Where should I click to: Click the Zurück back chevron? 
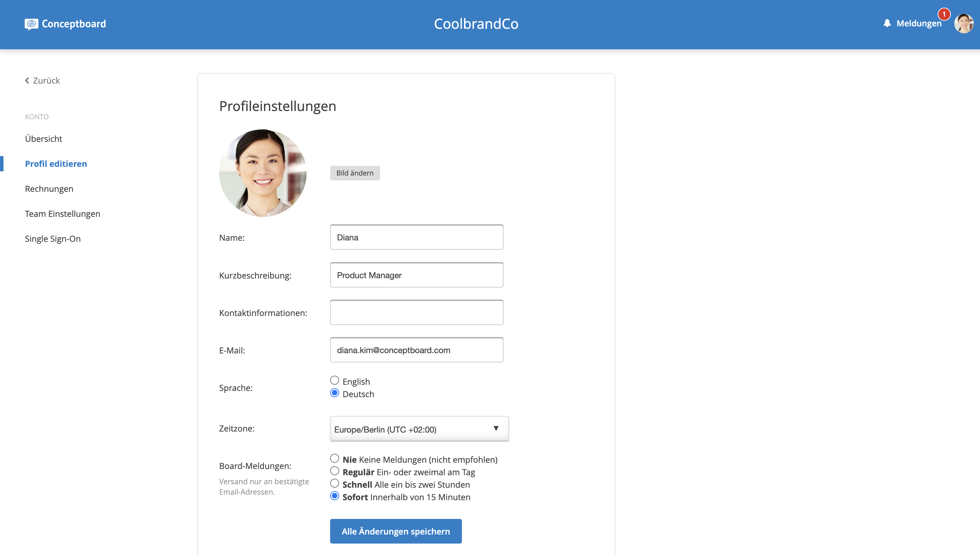point(27,80)
